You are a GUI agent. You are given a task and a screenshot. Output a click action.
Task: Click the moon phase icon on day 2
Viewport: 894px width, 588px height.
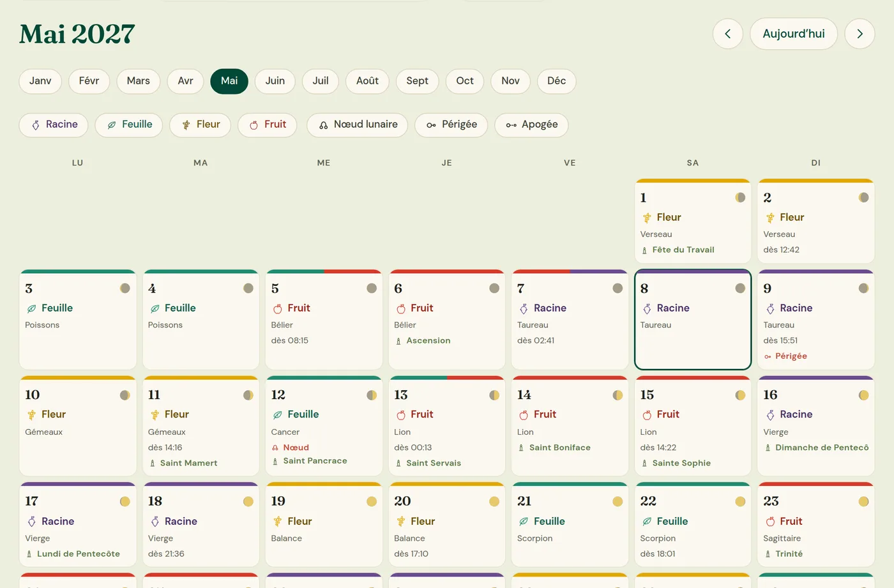863,197
